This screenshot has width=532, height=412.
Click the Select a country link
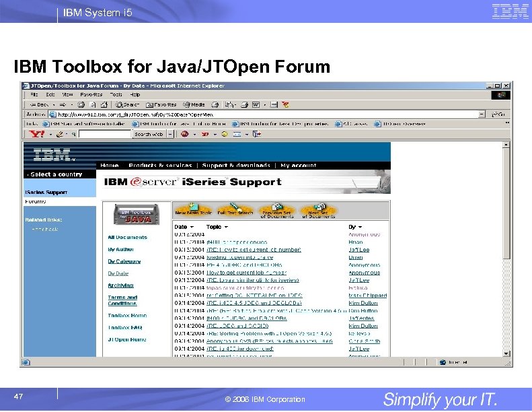click(x=56, y=174)
